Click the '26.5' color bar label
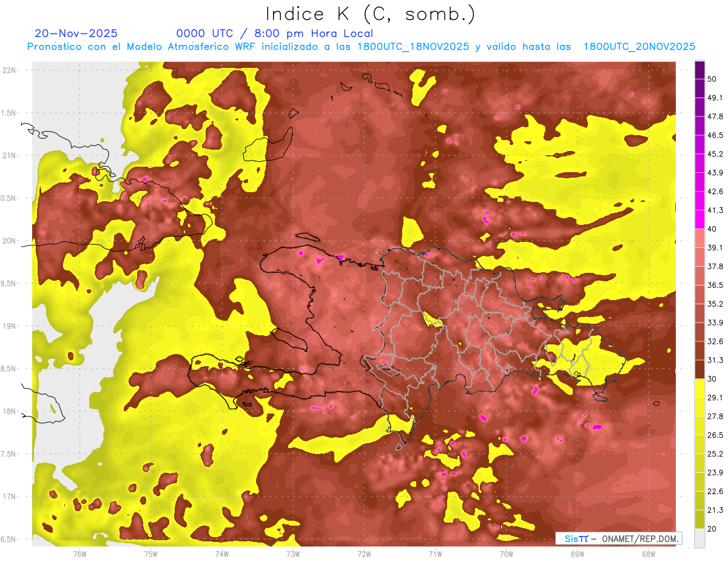The image size is (728, 562). 715,435
